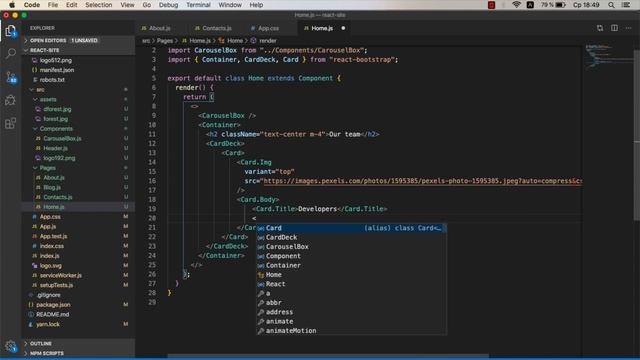Select the Component suggestion
Image resolution: width=640 pixels, height=360 pixels.
coord(351,256)
